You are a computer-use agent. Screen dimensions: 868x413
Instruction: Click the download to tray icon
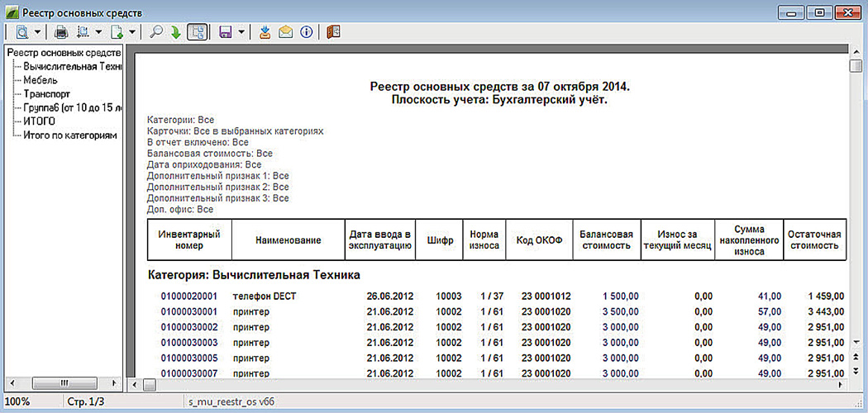[265, 32]
